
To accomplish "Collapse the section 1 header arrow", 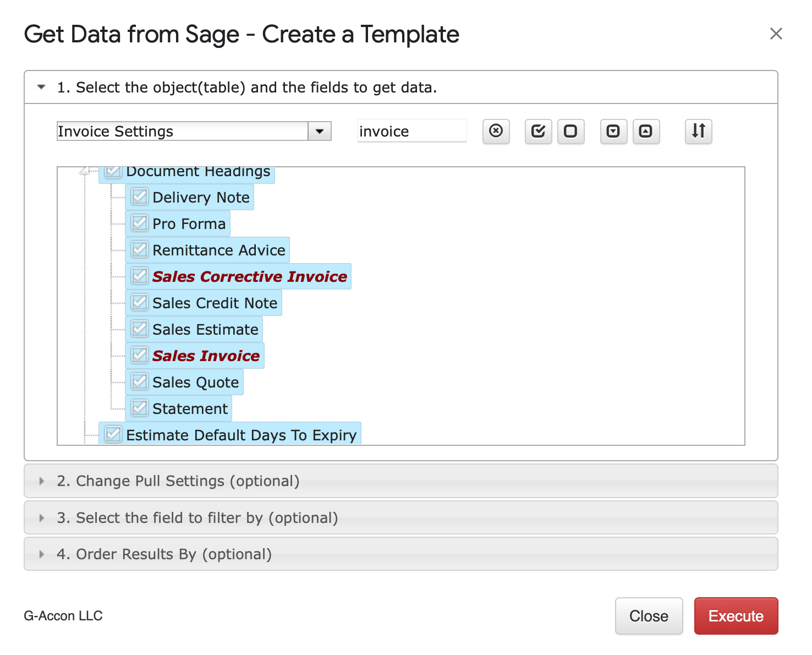I will click(x=41, y=88).
